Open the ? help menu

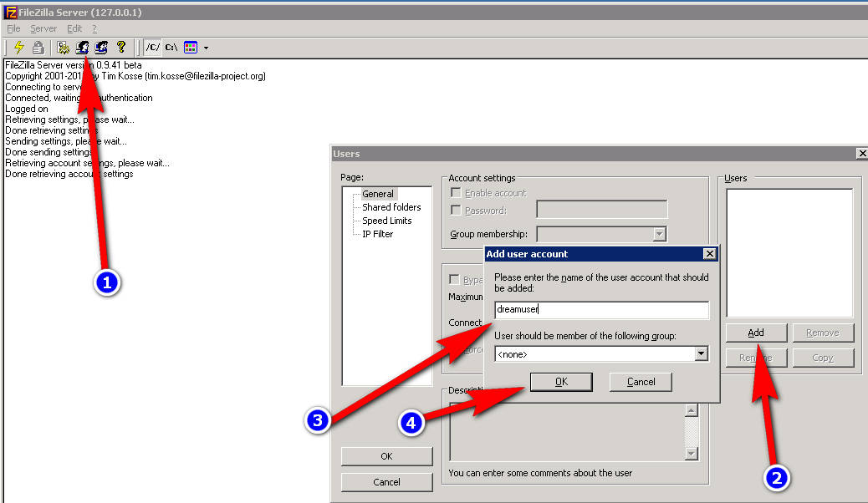tap(94, 28)
